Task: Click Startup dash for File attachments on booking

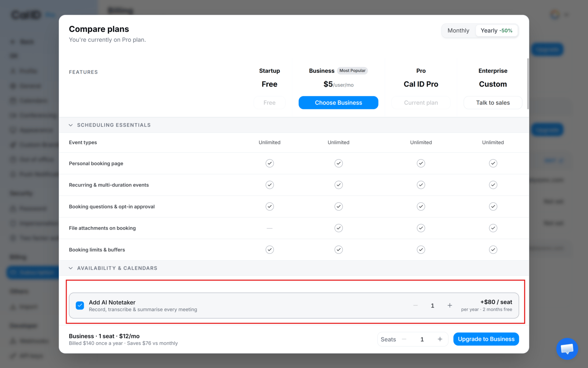Action: pyautogui.click(x=270, y=228)
